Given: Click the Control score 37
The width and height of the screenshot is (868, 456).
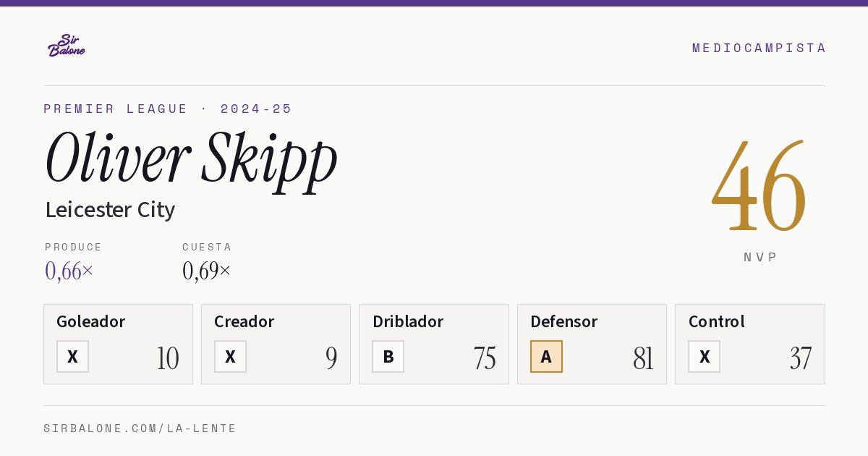Looking at the screenshot, I should click(801, 358).
